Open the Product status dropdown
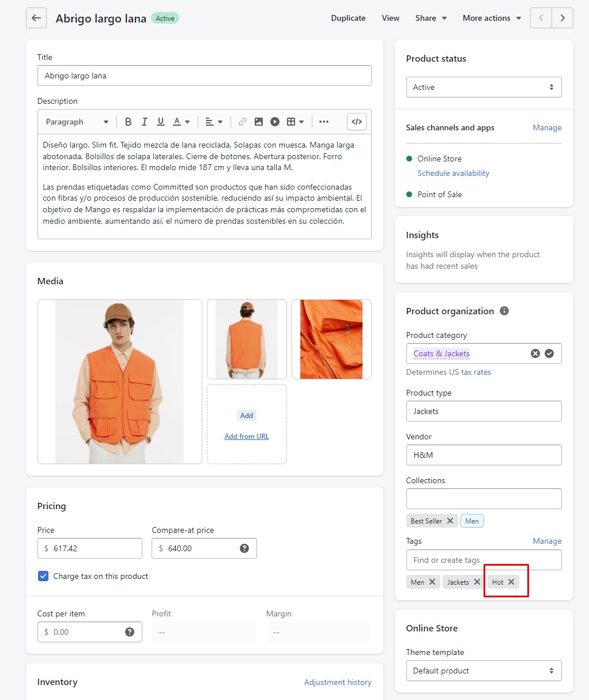 [484, 87]
